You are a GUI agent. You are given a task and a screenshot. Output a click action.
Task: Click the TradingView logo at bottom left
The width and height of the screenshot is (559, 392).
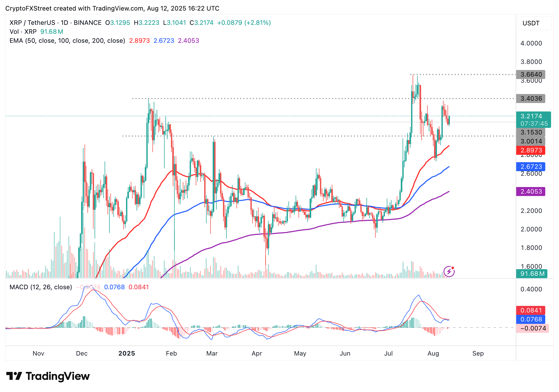[48, 376]
